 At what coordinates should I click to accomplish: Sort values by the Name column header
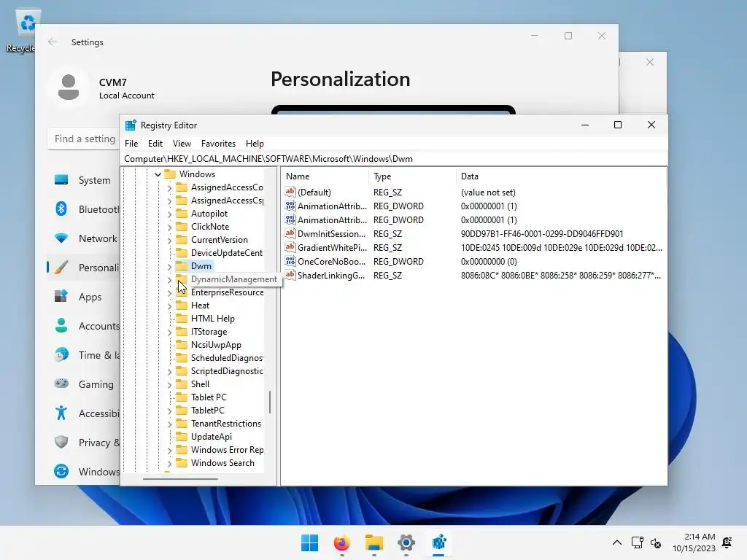pos(325,176)
